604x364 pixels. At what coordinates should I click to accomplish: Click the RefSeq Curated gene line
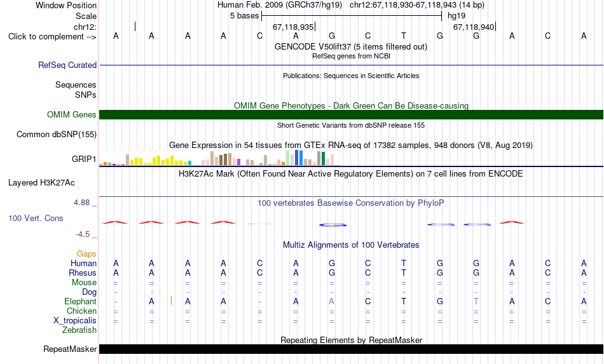coord(352,65)
